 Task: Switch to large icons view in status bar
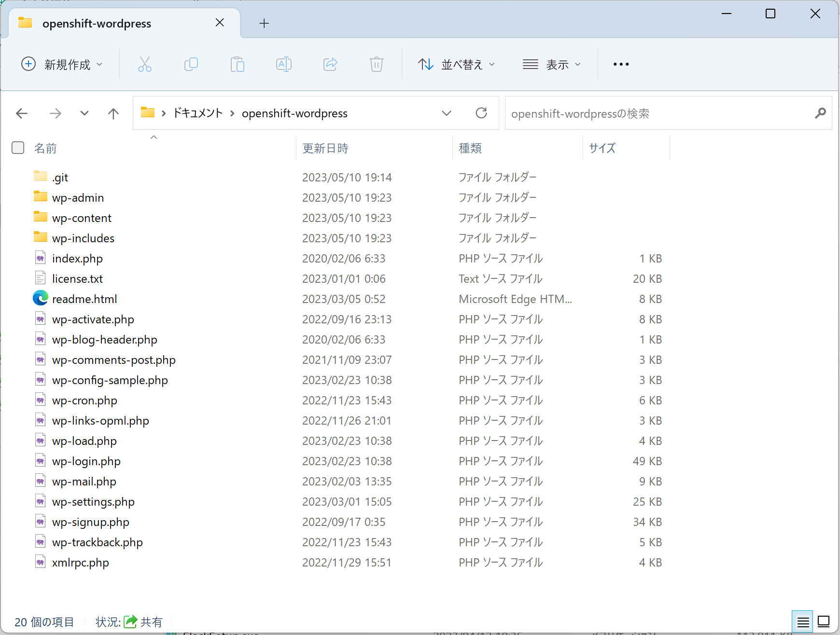click(x=824, y=622)
